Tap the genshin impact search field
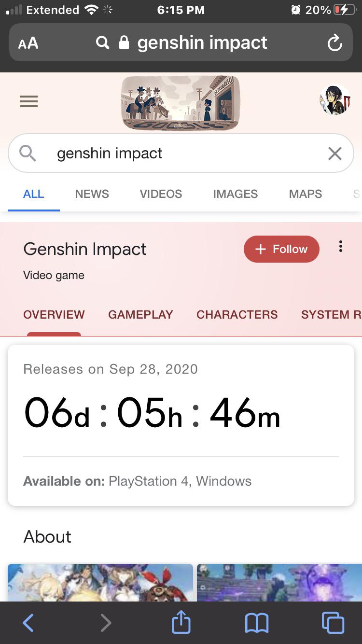This screenshot has height=644, width=362. click(145, 153)
